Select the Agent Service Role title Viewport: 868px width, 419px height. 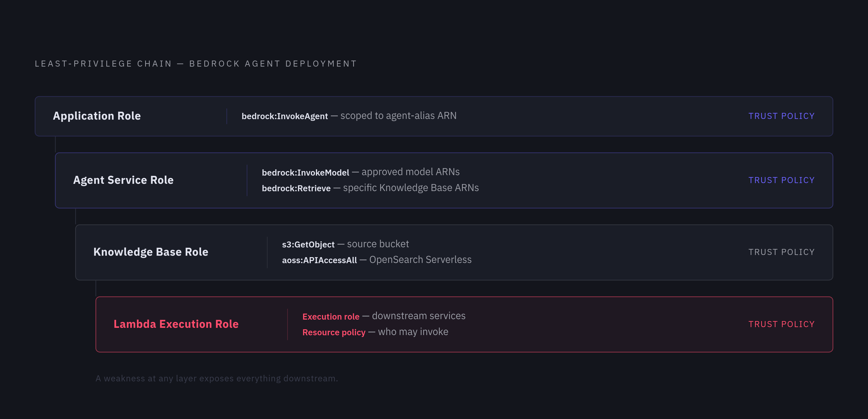123,180
